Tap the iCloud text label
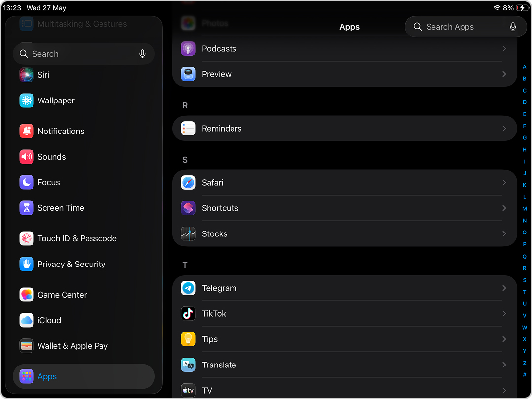 [x=49, y=320]
